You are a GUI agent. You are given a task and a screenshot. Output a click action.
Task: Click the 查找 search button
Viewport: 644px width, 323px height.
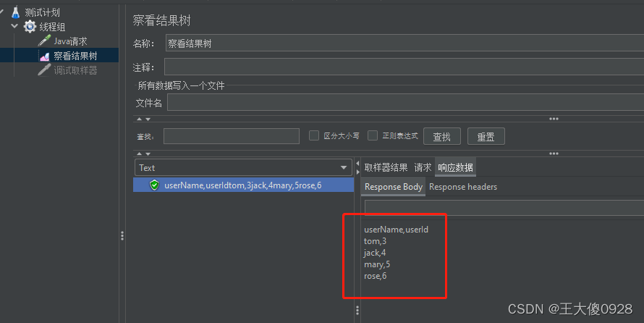click(x=442, y=136)
